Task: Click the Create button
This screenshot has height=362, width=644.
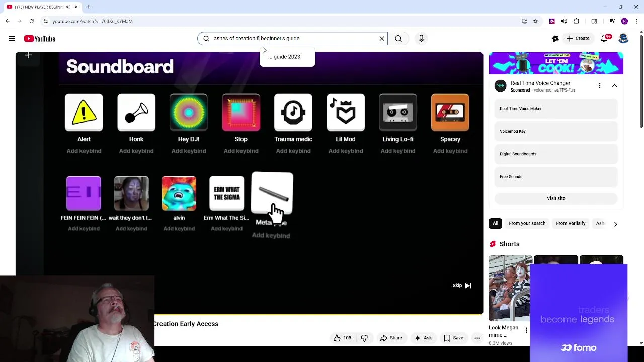Action: pos(578,38)
